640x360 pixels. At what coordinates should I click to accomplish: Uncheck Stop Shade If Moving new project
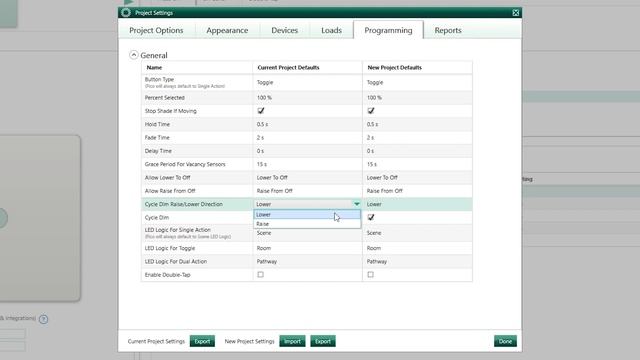(x=371, y=111)
